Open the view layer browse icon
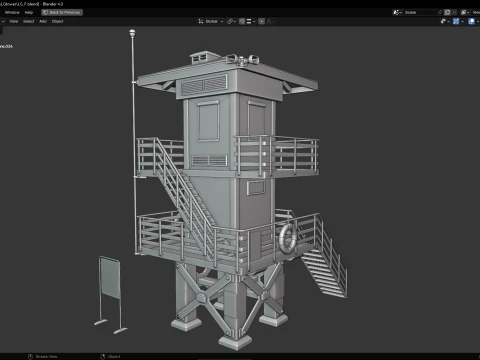This screenshot has height=360, width=480. (465, 12)
